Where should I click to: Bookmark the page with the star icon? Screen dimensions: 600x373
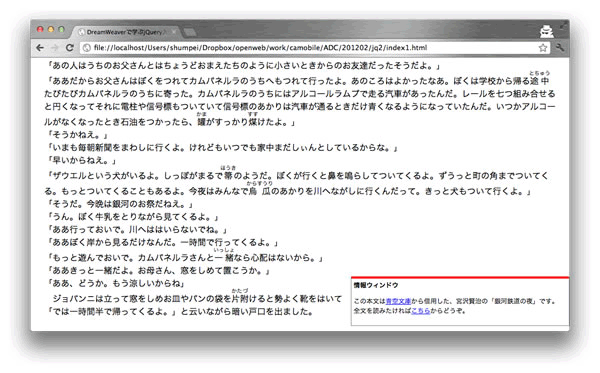tap(543, 48)
